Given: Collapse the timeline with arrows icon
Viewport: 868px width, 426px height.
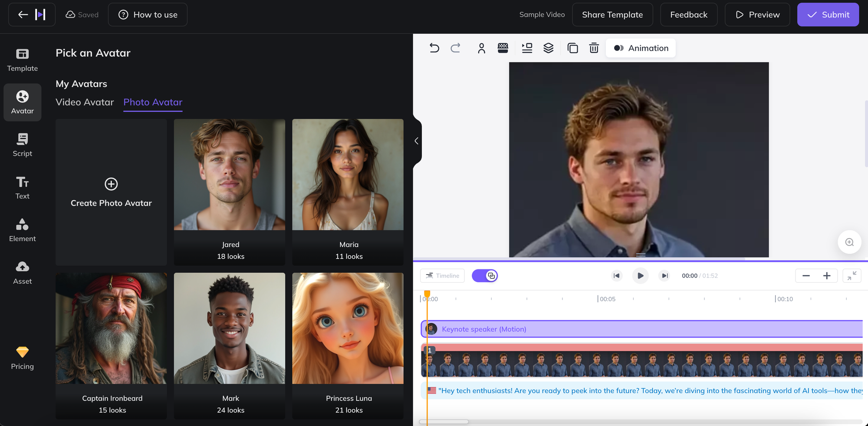Looking at the screenshot, I should click(x=852, y=276).
